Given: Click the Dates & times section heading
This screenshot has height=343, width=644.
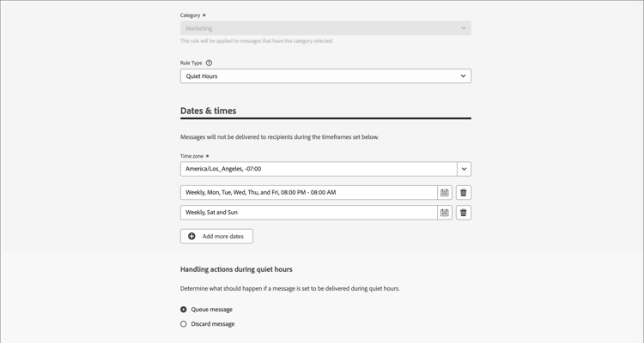Looking at the screenshot, I should tap(209, 111).
